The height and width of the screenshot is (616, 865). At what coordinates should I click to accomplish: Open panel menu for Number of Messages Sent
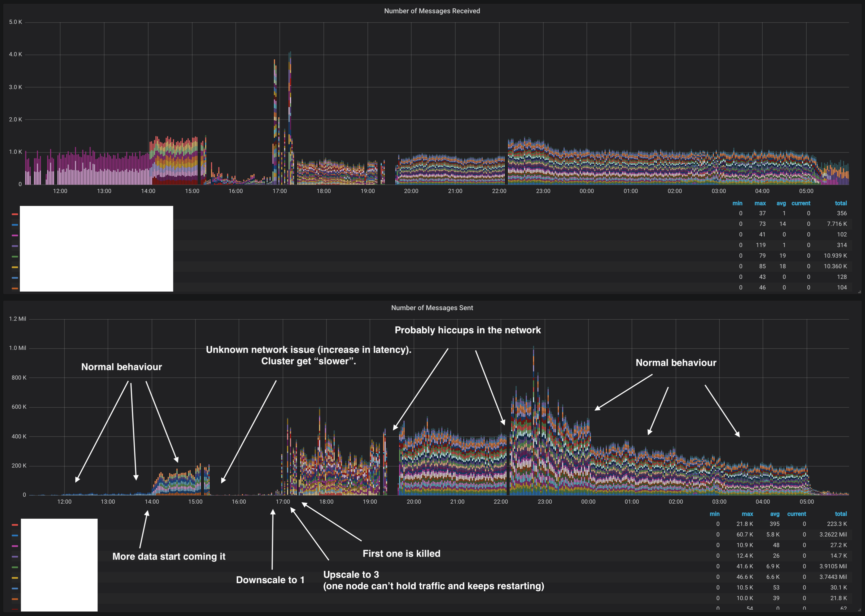pos(432,308)
